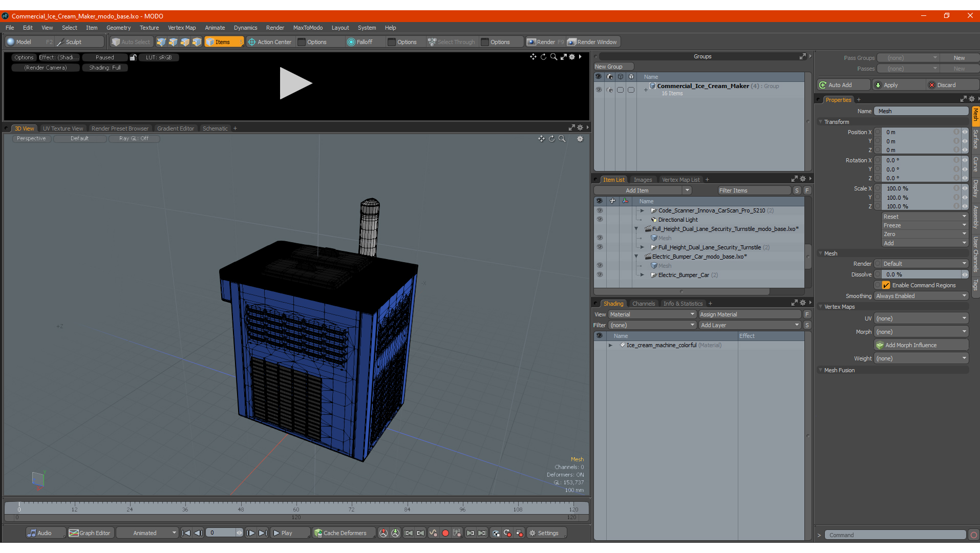Viewport: 980px width, 553px height.
Task: Click the Action Center tool icon
Action: tap(251, 42)
